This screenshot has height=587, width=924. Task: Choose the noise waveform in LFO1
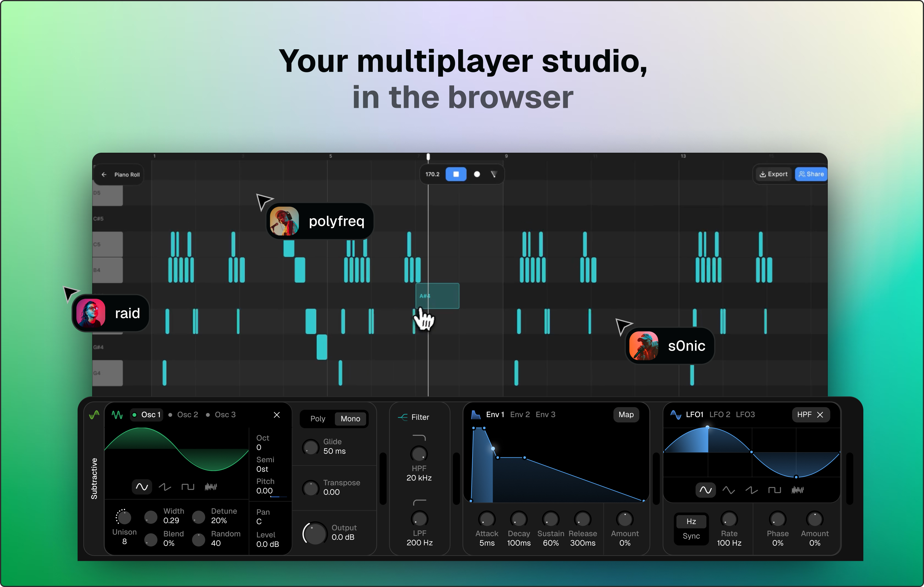point(797,490)
